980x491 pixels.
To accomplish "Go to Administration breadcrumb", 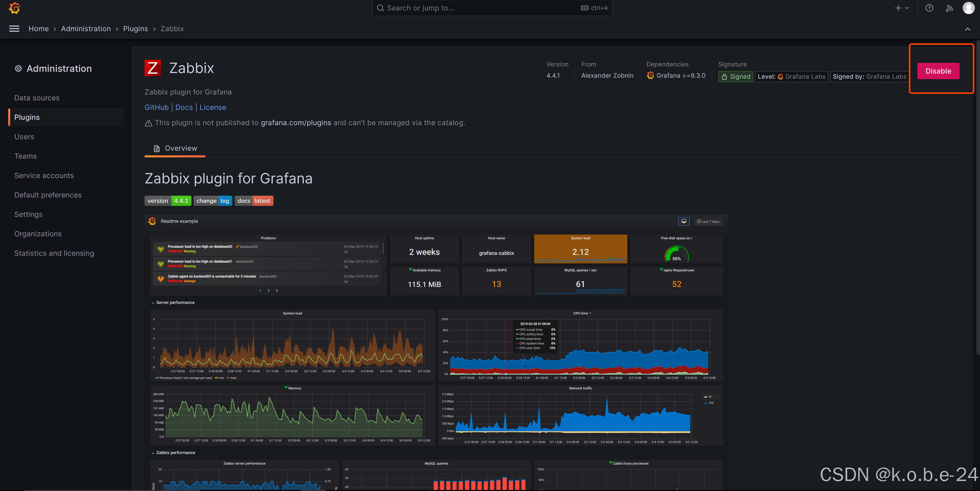I will tap(86, 29).
